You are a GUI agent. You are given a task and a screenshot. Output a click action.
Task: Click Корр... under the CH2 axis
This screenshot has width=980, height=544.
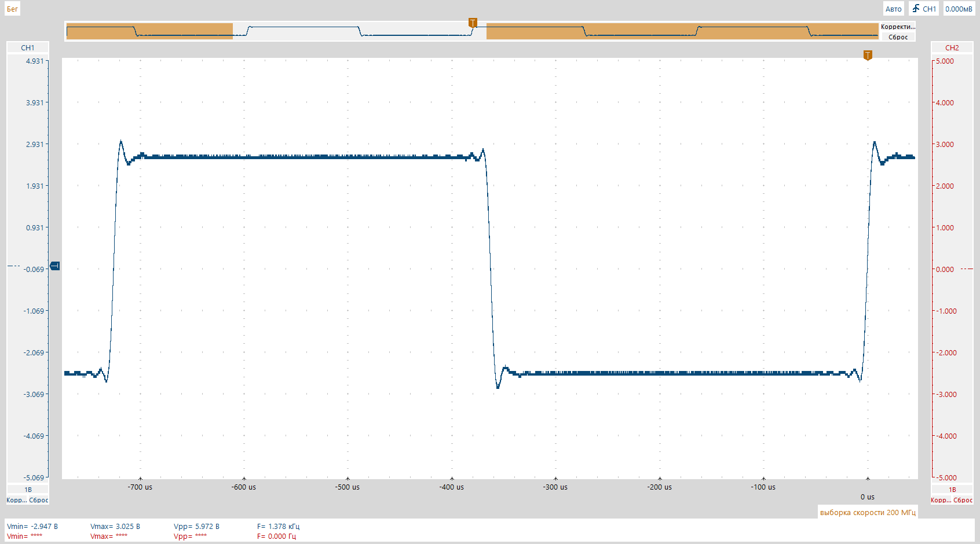click(941, 500)
